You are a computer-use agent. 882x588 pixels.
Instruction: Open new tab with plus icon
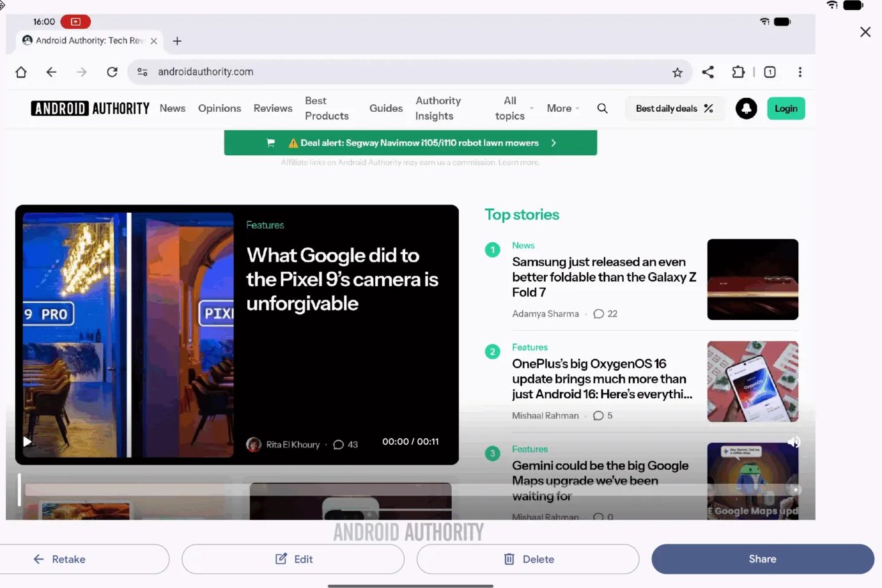click(177, 41)
